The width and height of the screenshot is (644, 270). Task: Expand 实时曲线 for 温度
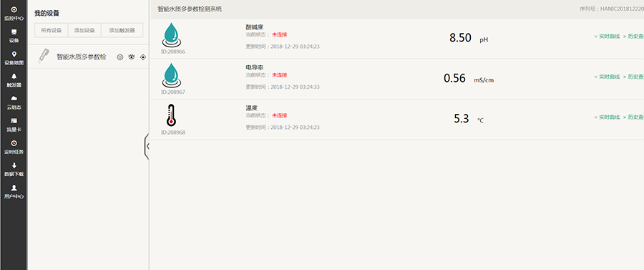click(x=607, y=117)
